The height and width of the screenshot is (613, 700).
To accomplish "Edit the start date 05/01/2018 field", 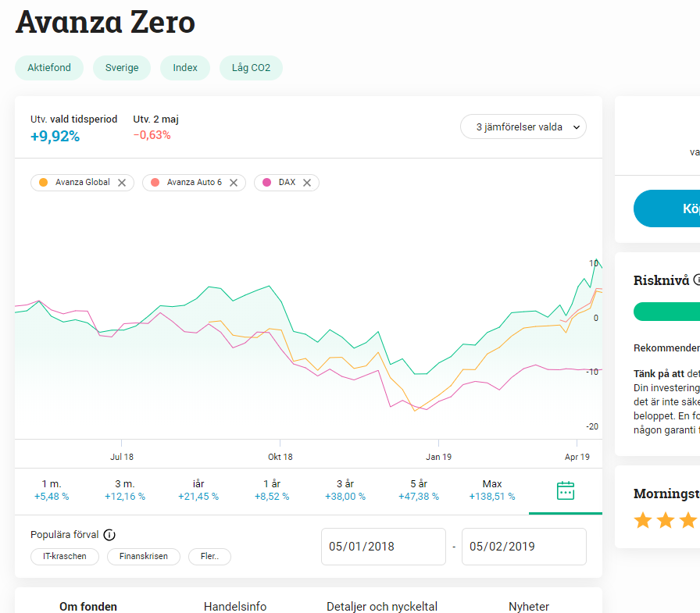I will [384, 547].
